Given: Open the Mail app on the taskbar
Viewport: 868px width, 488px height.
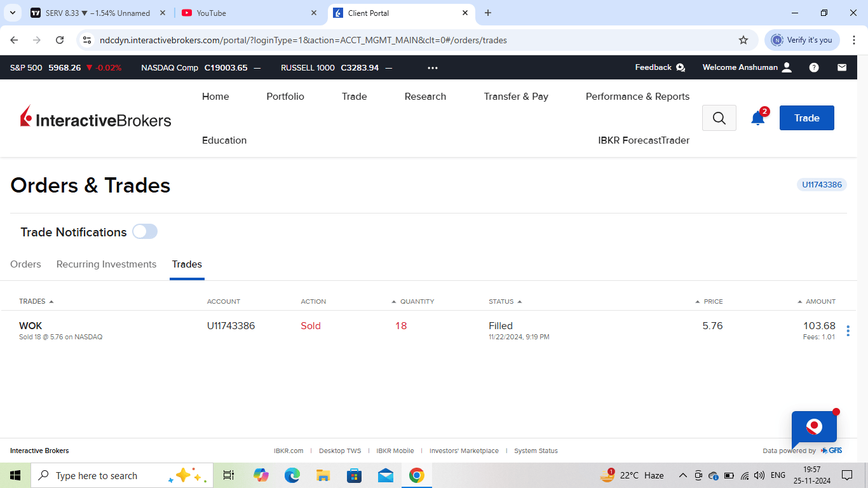Looking at the screenshot, I should pos(385,475).
